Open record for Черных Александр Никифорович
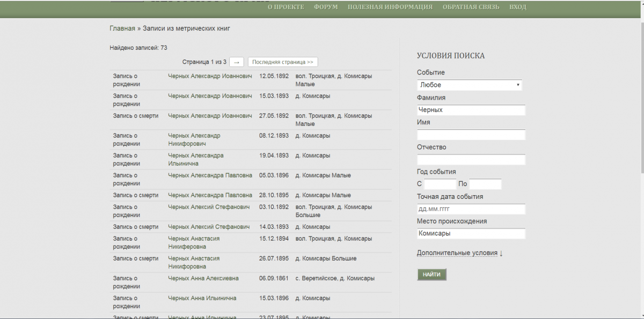Viewport: 644px width, 319px height. click(x=194, y=139)
